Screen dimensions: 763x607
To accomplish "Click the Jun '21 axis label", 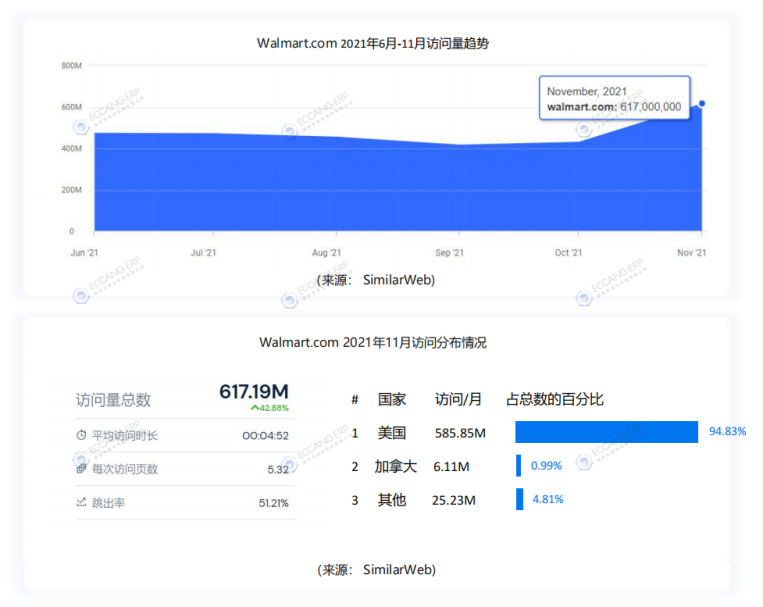I will (x=84, y=253).
